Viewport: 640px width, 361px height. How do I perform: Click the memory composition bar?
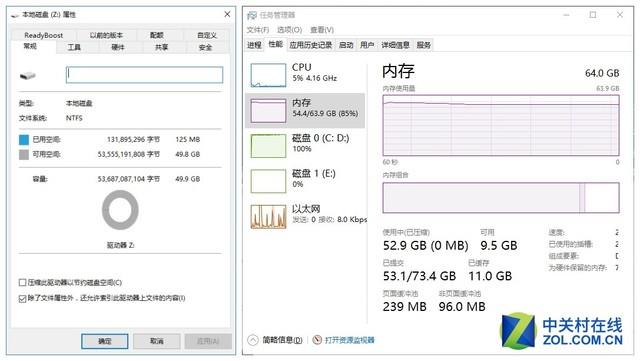(x=501, y=198)
